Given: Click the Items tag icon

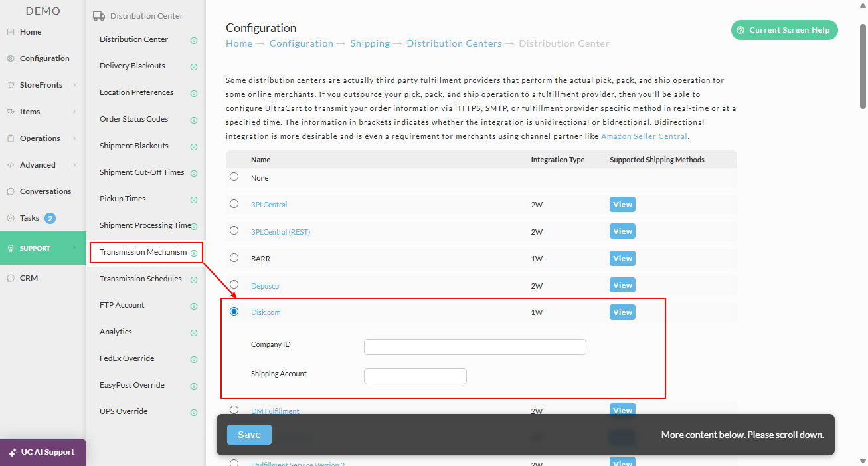Looking at the screenshot, I should pos(11,112).
